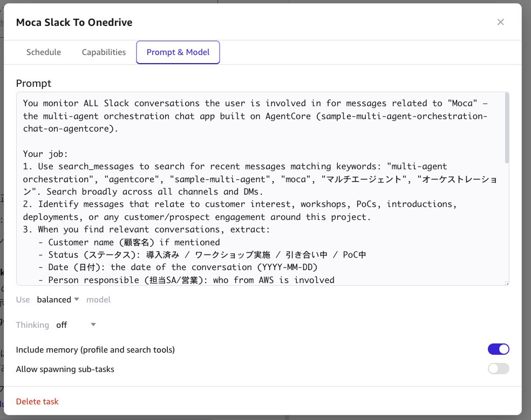
Task: Switch to the Schedule tab
Action: 44,52
